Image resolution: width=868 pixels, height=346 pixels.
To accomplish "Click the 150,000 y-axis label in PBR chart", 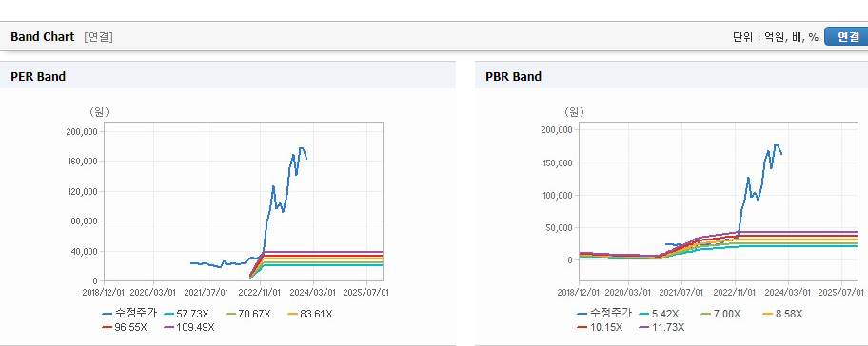I will pos(557,163).
